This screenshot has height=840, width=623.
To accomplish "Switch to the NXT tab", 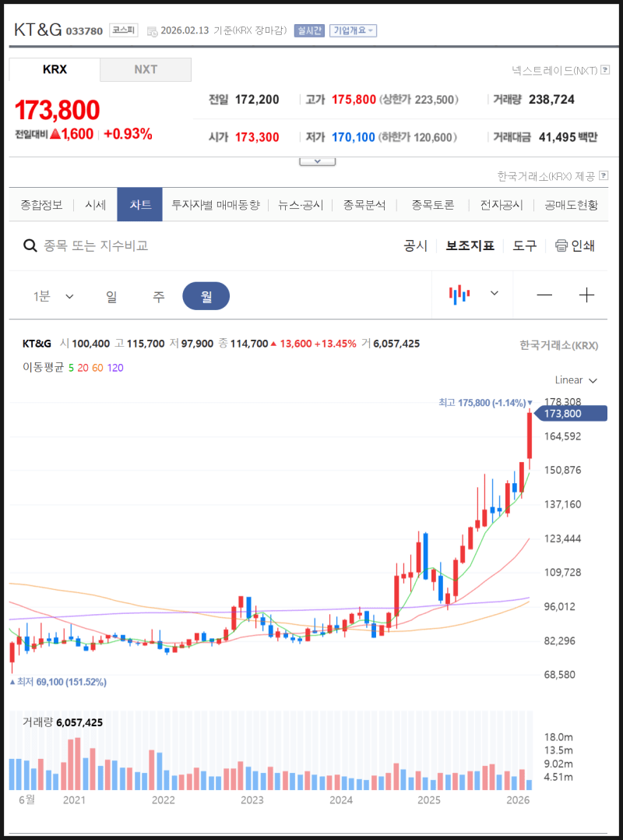I will coord(146,69).
